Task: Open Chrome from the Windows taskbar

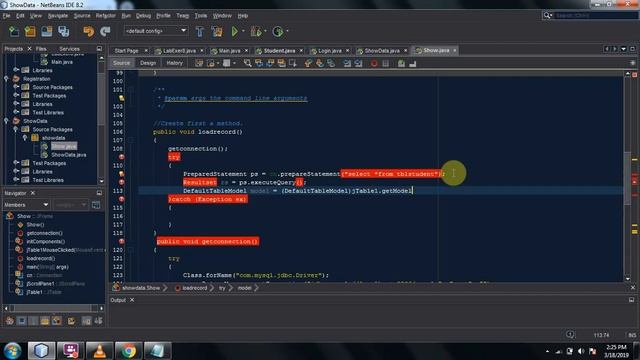Action: pos(128,351)
